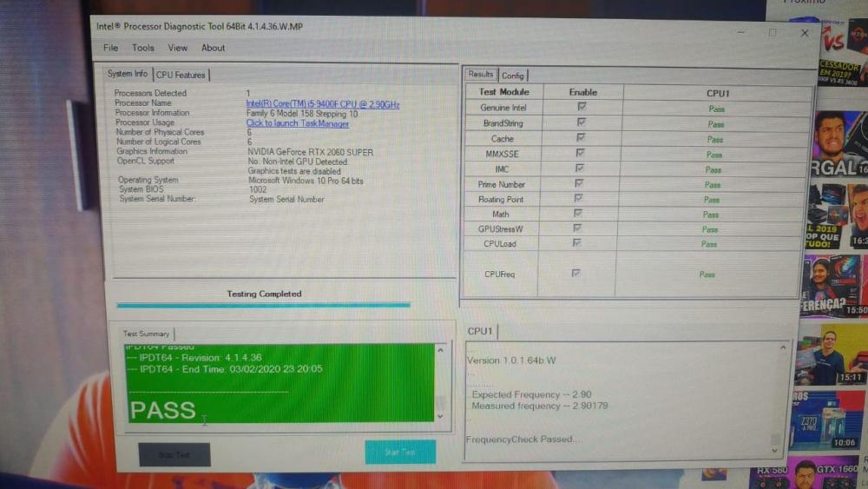
Task: Toggle the MMXSSE test checkbox
Action: pyautogui.click(x=580, y=153)
